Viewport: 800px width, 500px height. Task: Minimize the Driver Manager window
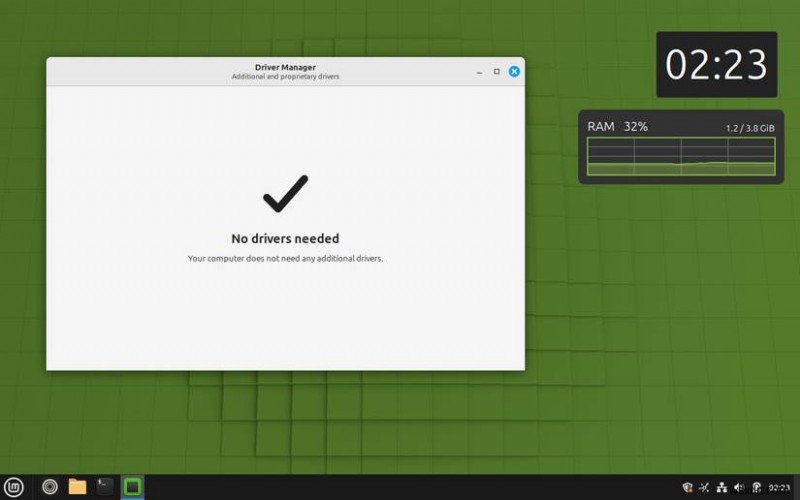click(479, 72)
